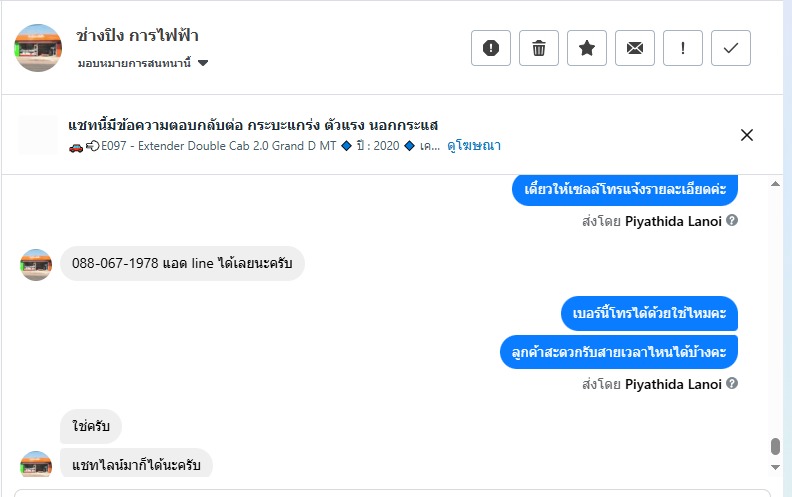This screenshot has width=792, height=497.
Task: Click the message input field at bottom
Action: [x=390, y=492]
